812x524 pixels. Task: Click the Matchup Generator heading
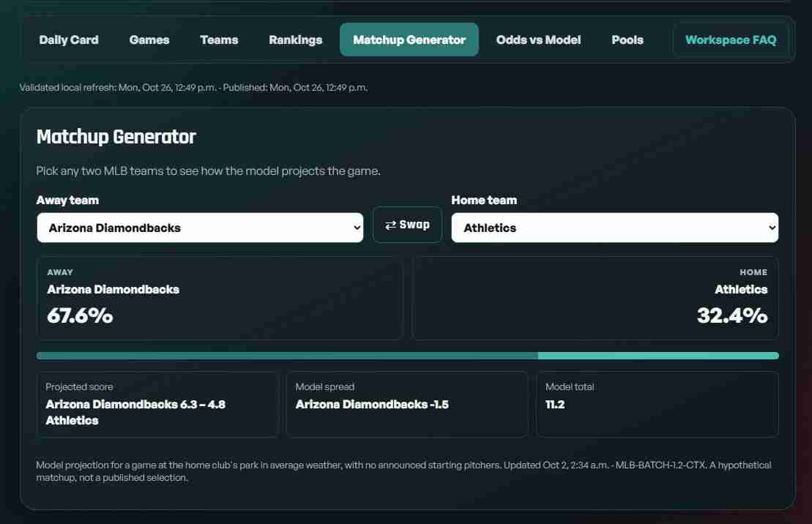(x=116, y=137)
